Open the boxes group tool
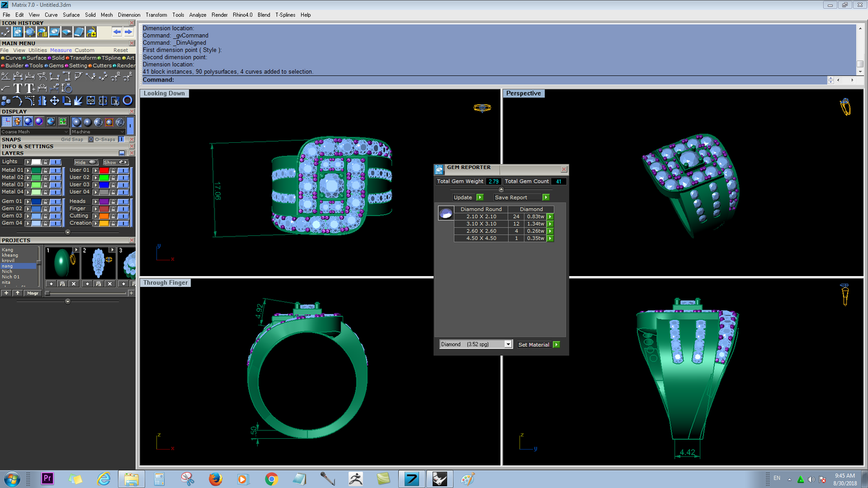The height and width of the screenshot is (488, 868). 6,101
